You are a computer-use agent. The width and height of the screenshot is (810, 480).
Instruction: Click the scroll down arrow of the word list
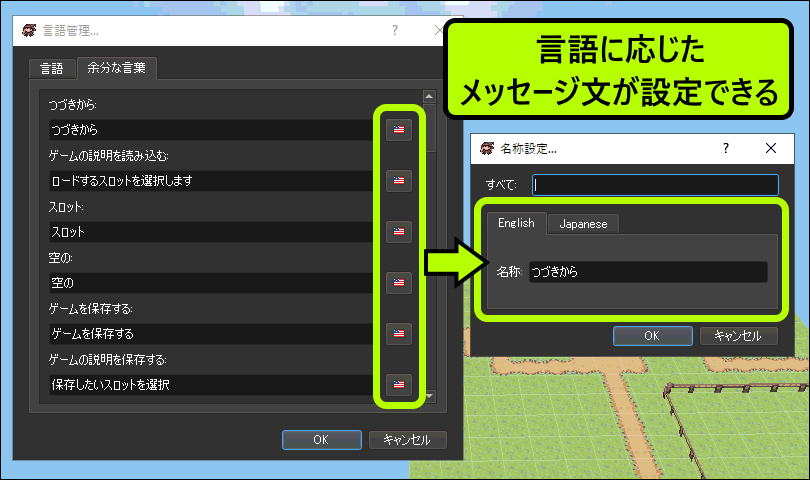click(429, 396)
